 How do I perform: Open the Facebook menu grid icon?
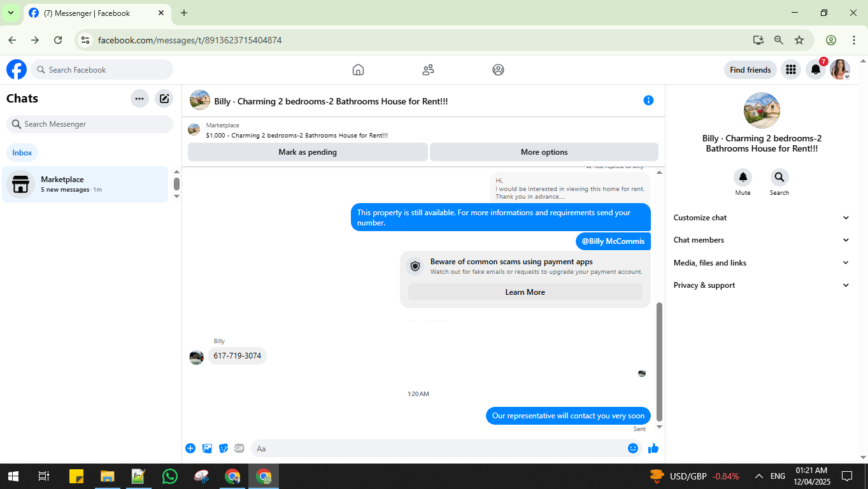pyautogui.click(x=791, y=69)
